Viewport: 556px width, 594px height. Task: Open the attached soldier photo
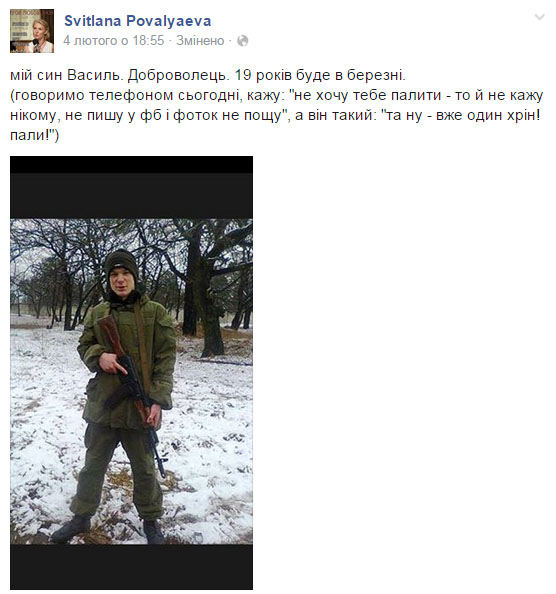pyautogui.click(x=131, y=373)
